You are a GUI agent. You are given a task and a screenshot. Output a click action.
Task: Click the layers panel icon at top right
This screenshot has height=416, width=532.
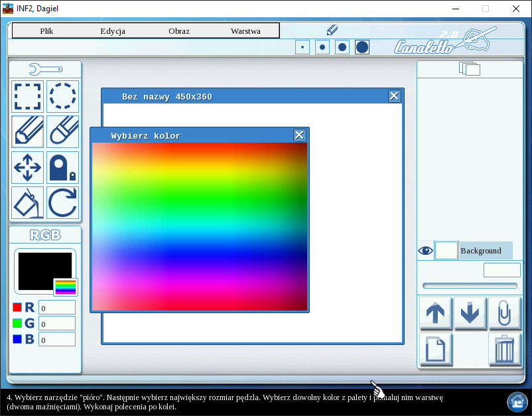point(470,68)
